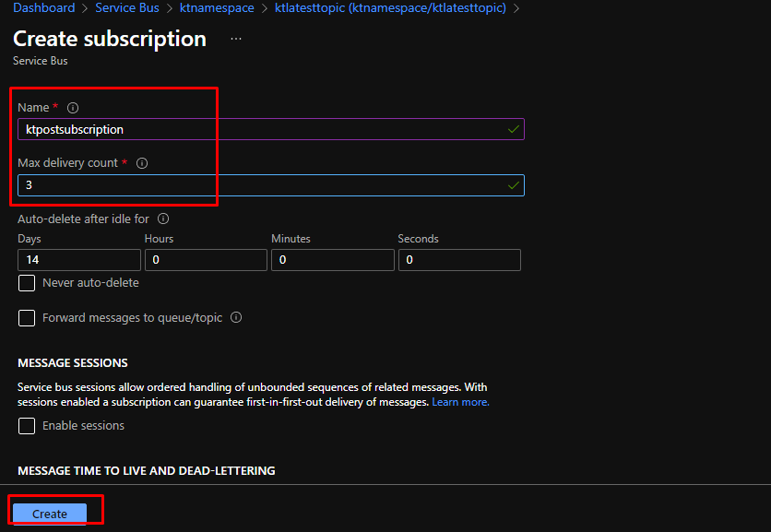Click info icon for Auto-delete after idle
This screenshot has width=771, height=532.
(163, 219)
